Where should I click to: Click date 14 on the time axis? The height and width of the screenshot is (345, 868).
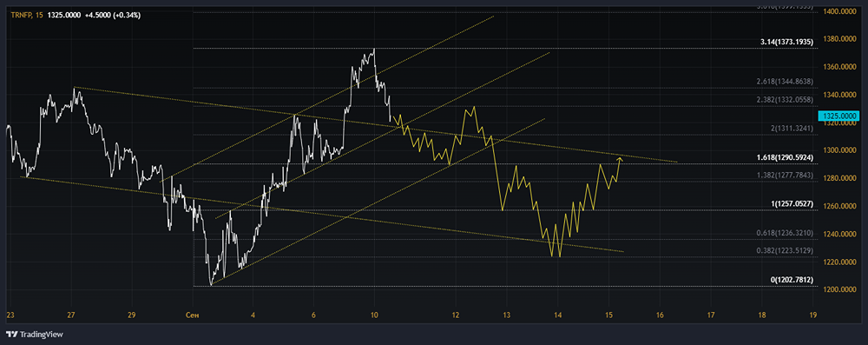pyautogui.click(x=557, y=315)
